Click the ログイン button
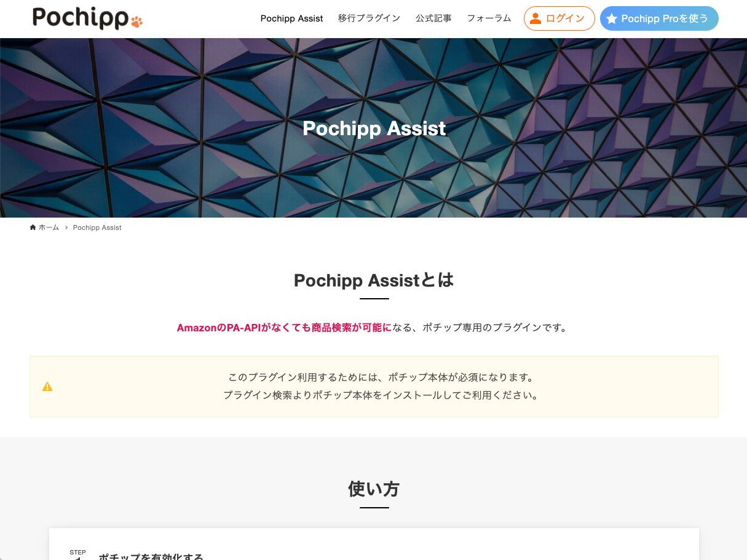 (559, 18)
